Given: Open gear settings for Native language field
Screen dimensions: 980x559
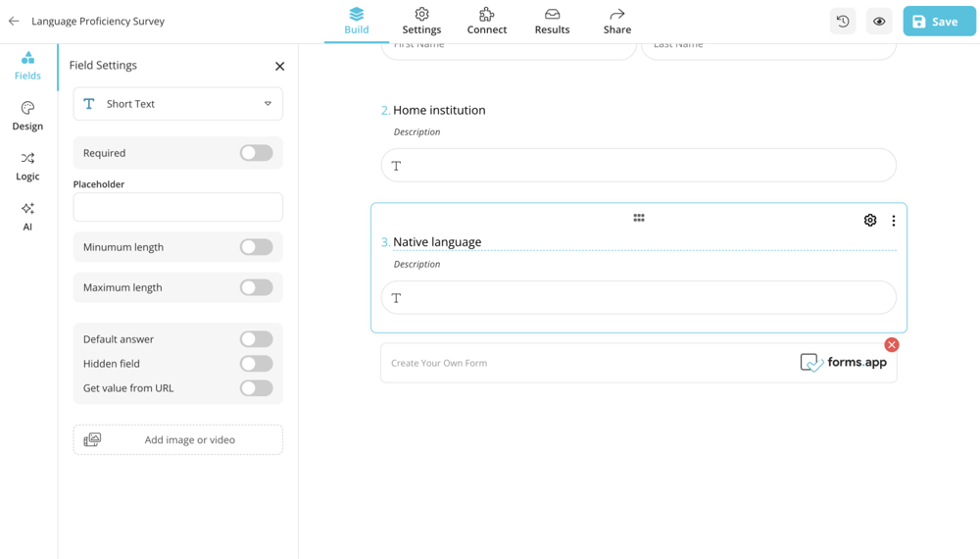Looking at the screenshot, I should 870,221.
